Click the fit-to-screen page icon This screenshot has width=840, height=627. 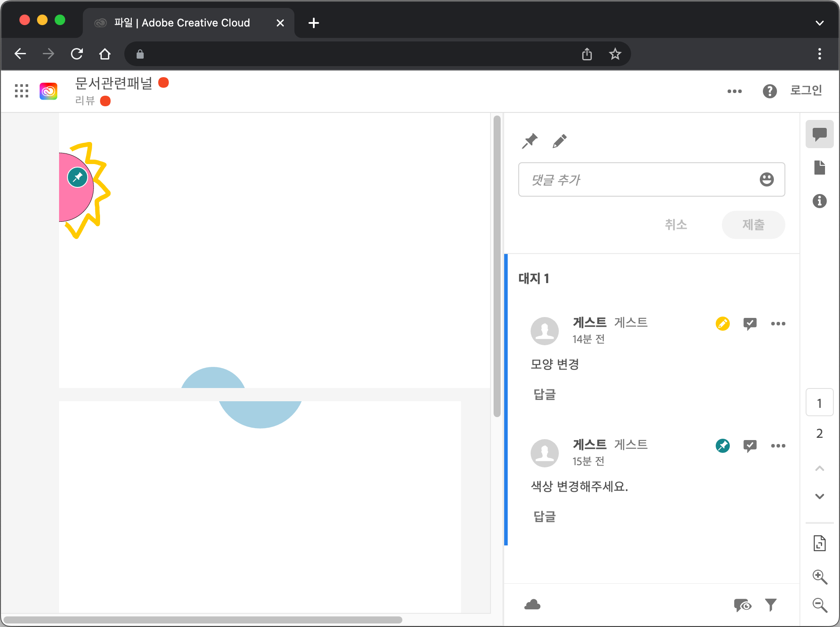point(819,543)
